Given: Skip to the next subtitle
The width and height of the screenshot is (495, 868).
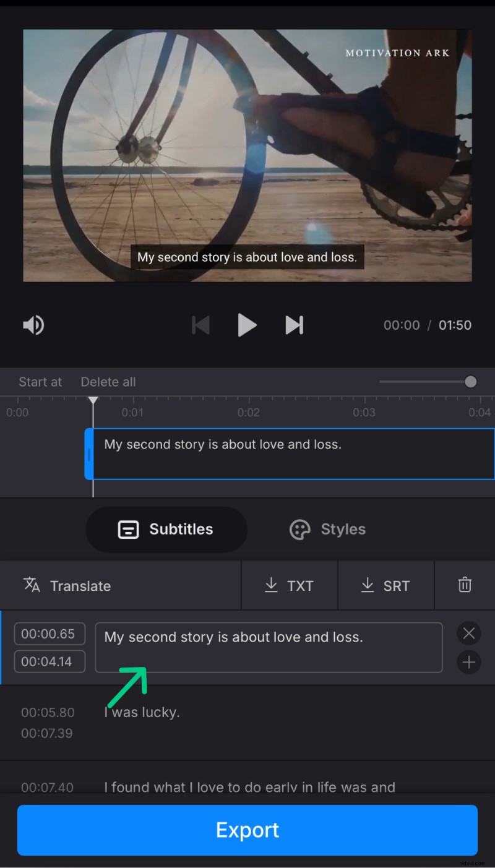Looking at the screenshot, I should pyautogui.click(x=295, y=325).
